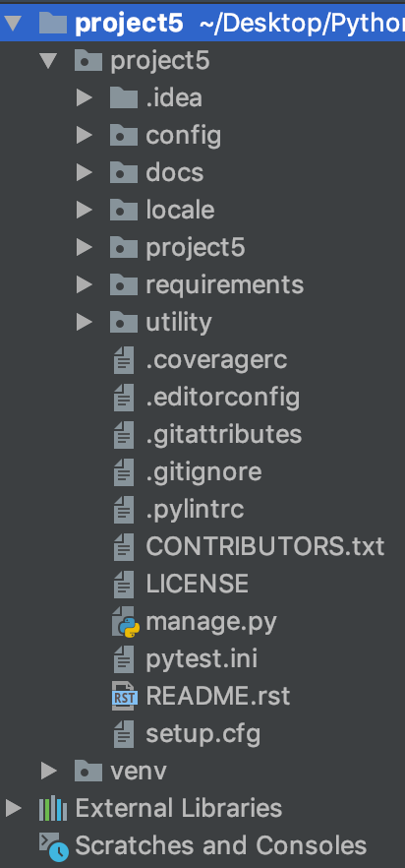The image size is (405, 868).
Task: Expand the requirements folder arrow
Action: click(85, 285)
